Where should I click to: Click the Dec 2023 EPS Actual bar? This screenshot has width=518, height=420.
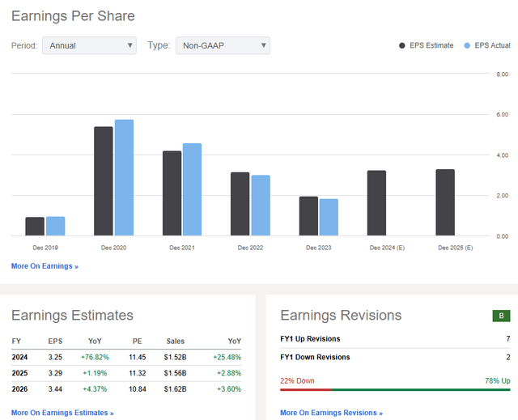[329, 217]
